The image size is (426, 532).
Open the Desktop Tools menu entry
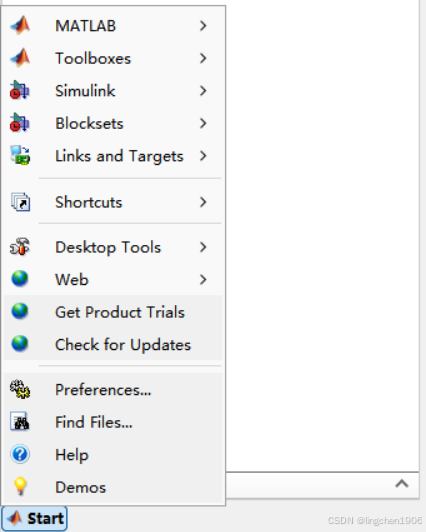click(113, 247)
